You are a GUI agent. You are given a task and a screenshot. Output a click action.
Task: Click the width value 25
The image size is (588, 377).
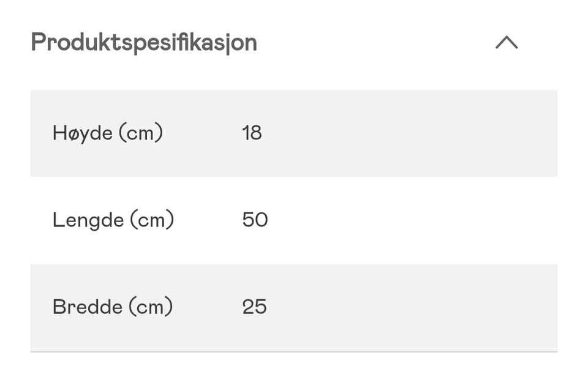click(254, 307)
